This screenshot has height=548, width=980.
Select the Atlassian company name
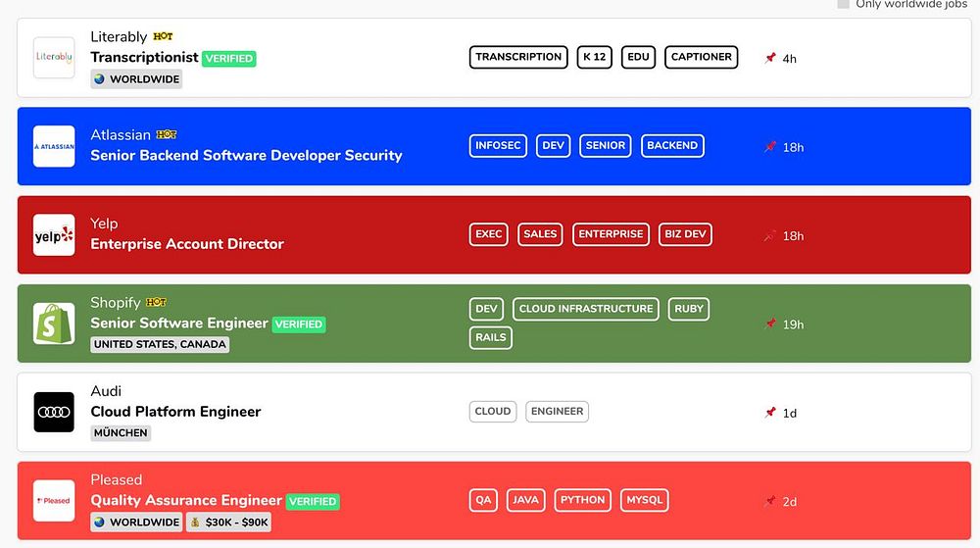[x=121, y=135]
